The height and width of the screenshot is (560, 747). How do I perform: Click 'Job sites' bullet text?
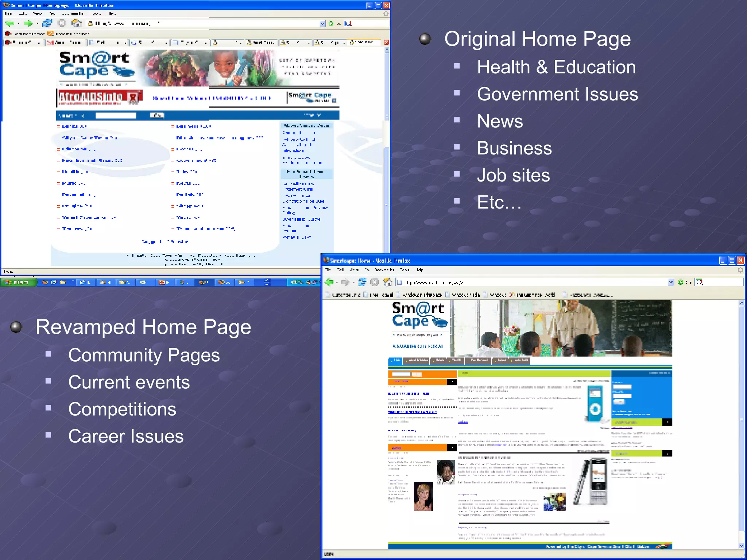(x=513, y=175)
